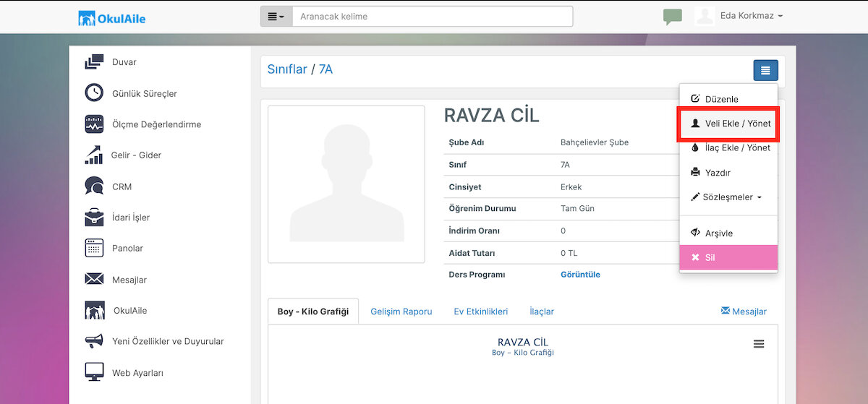Screen dimensions: 868x404
Task: Open OkulAile item in sidebar list
Action: 130,310
